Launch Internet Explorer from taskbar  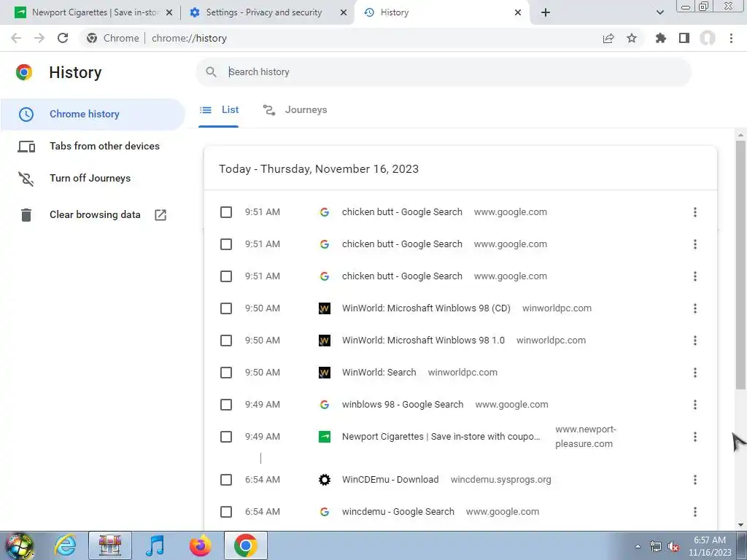pyautogui.click(x=65, y=545)
